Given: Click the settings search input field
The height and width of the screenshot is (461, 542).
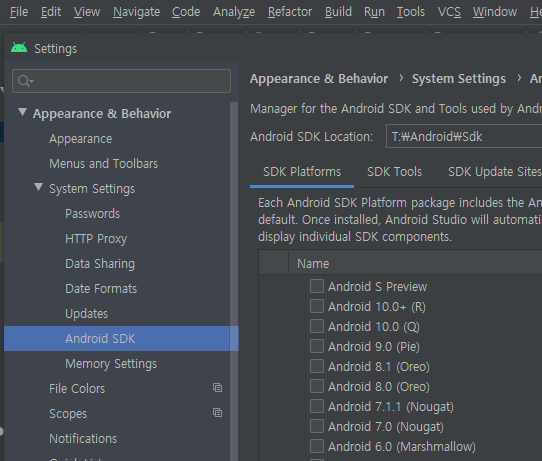Looking at the screenshot, I should [121, 81].
